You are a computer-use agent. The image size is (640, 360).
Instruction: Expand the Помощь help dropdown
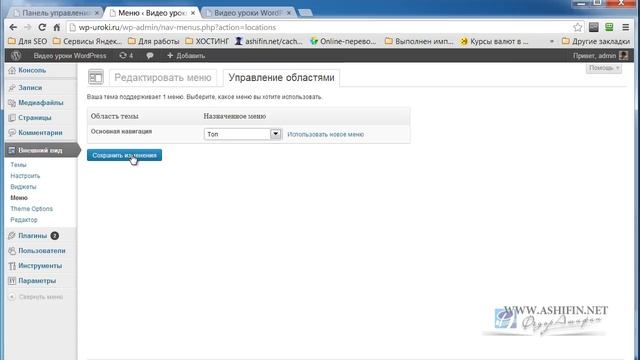(x=604, y=68)
